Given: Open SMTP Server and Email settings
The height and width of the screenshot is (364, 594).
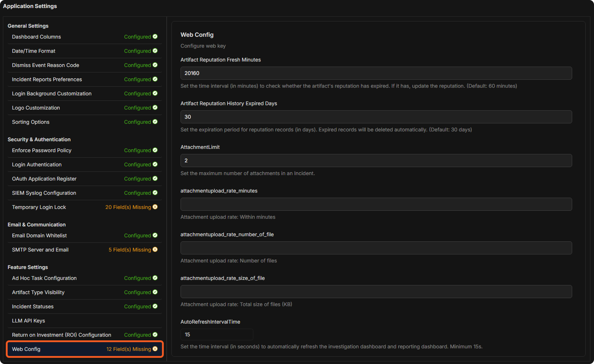Looking at the screenshot, I should coord(84,250).
